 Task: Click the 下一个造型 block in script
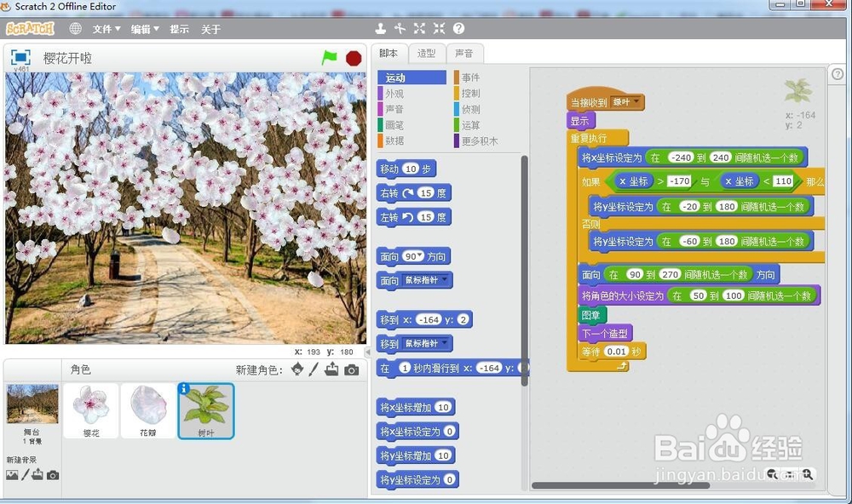605,334
